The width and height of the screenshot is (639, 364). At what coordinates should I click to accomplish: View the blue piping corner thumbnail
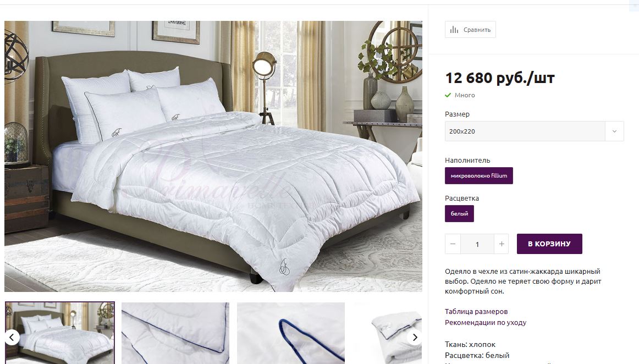click(x=175, y=333)
